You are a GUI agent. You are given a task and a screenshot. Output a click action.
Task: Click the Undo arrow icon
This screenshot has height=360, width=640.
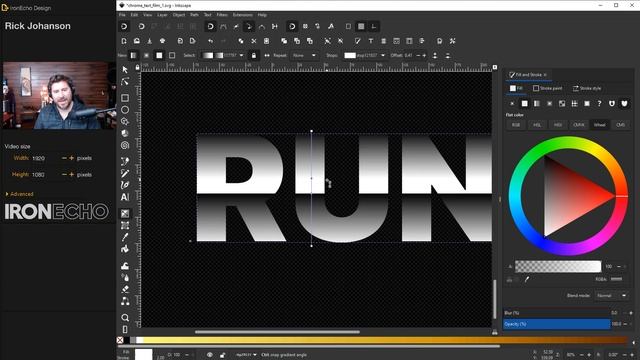tap(210, 41)
